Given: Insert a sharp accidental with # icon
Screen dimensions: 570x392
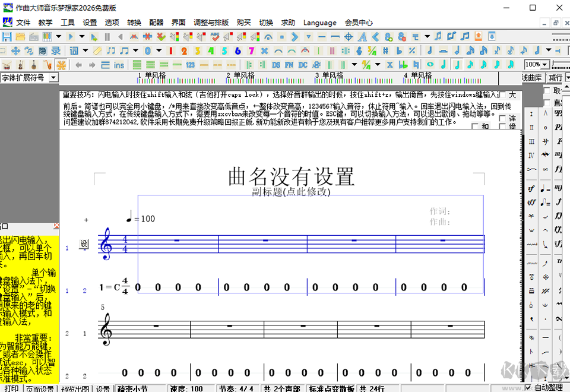Looking at the screenshot, I should pyautogui.click(x=386, y=51).
